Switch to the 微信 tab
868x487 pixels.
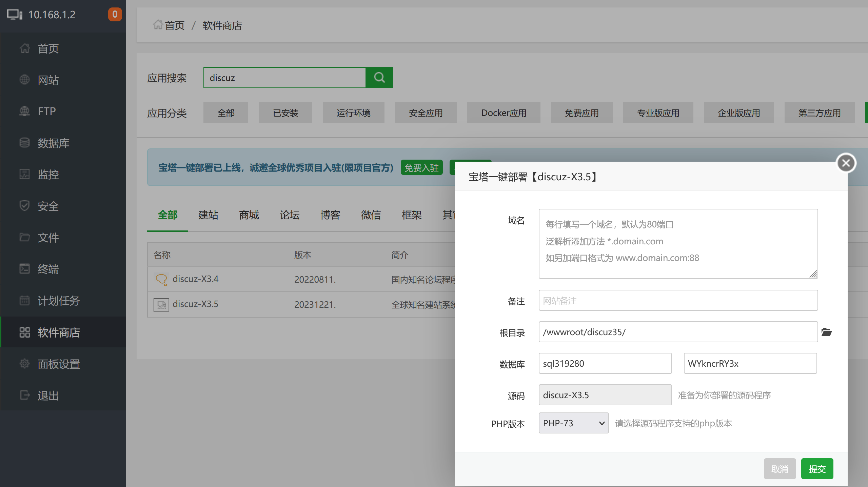[371, 215]
